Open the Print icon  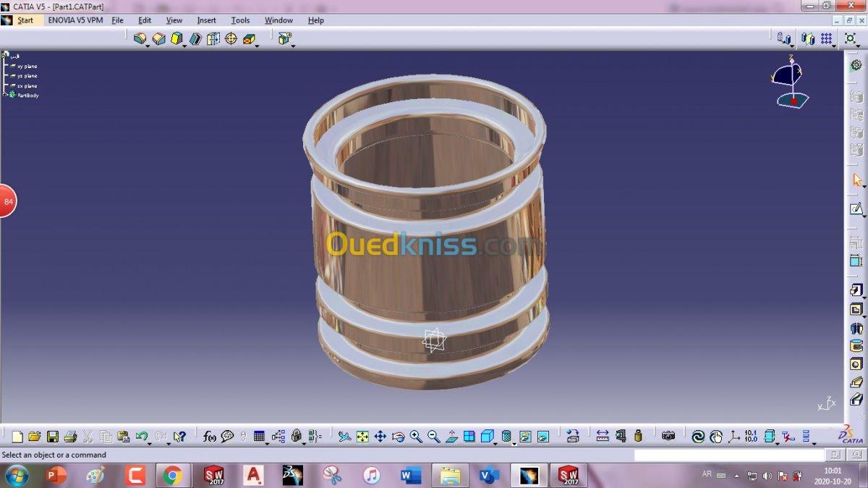[x=70, y=437]
